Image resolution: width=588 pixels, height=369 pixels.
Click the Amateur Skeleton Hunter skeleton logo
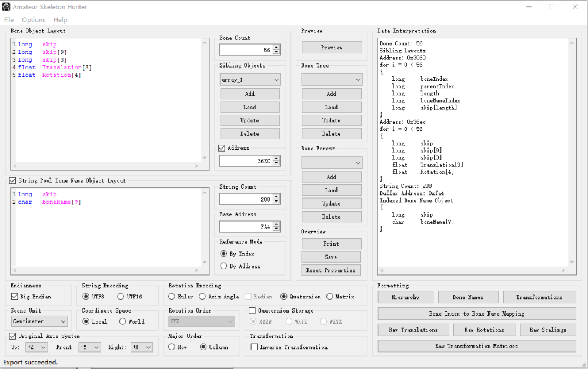[x=6, y=6]
